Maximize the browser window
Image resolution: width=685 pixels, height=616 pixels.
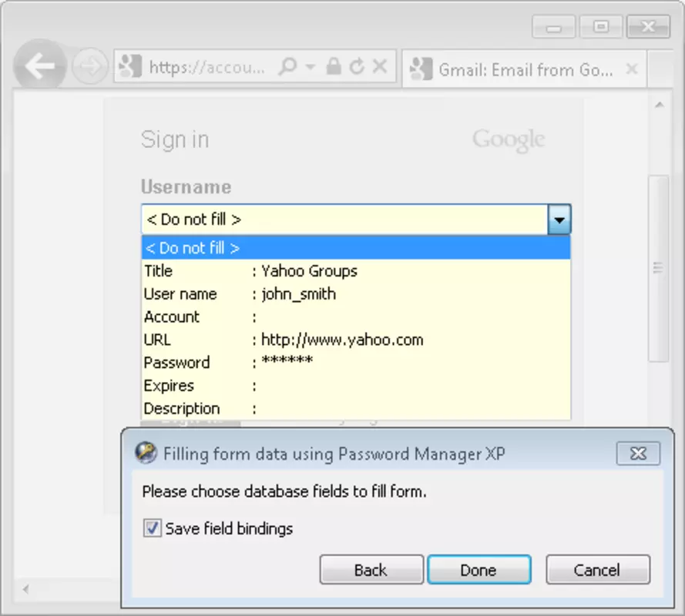[601, 27]
